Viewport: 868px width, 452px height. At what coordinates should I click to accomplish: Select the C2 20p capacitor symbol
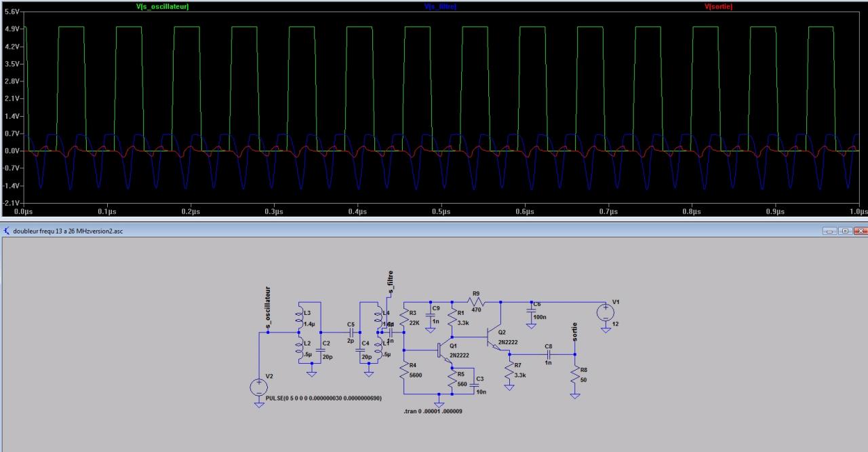click(x=321, y=350)
